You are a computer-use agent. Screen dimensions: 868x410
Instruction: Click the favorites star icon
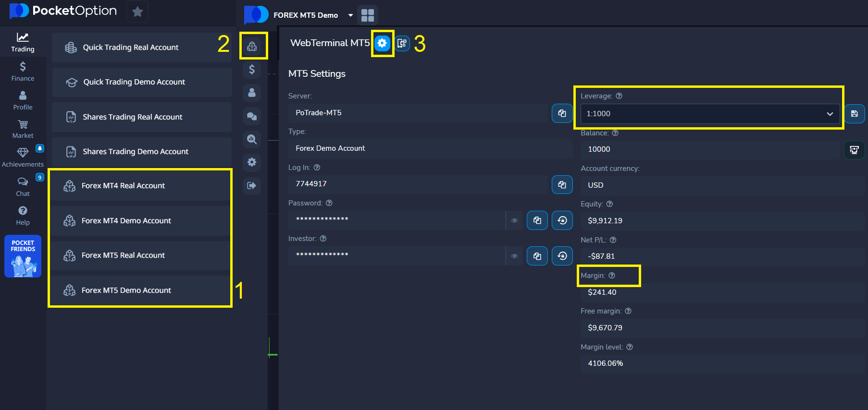pos(137,12)
